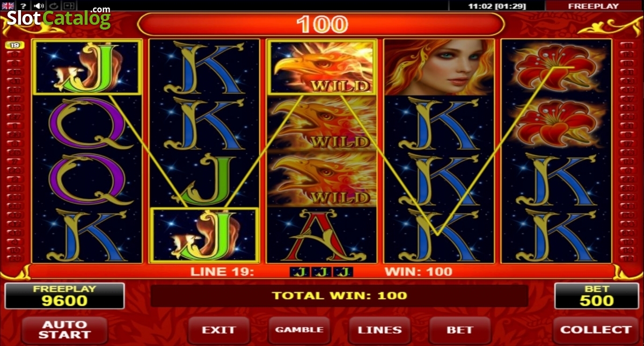Screen dimensions: 644x346
Task: Collect the winnings with COLLECT
Action: (x=595, y=330)
